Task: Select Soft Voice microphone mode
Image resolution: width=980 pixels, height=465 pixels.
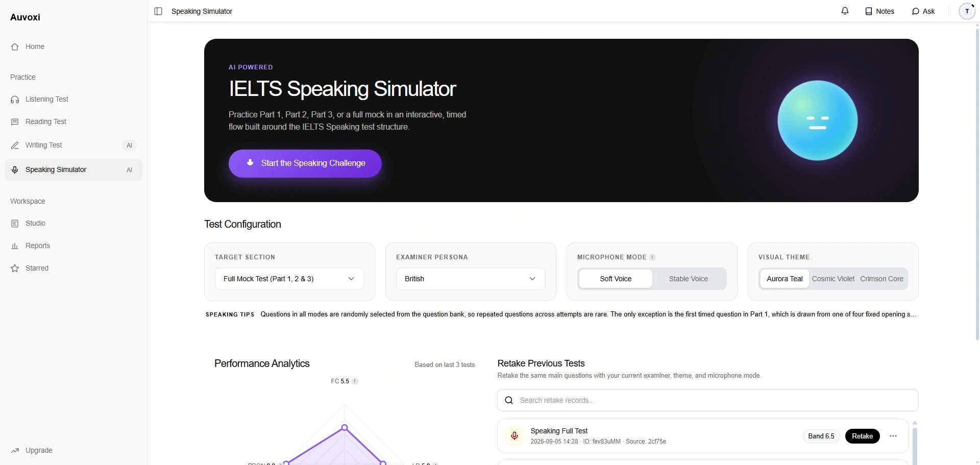Action: [616, 279]
